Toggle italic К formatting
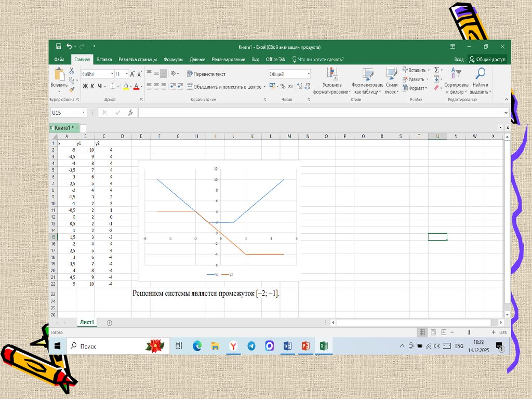Viewport: 532px width, 399px height. pyautogui.click(x=92, y=86)
